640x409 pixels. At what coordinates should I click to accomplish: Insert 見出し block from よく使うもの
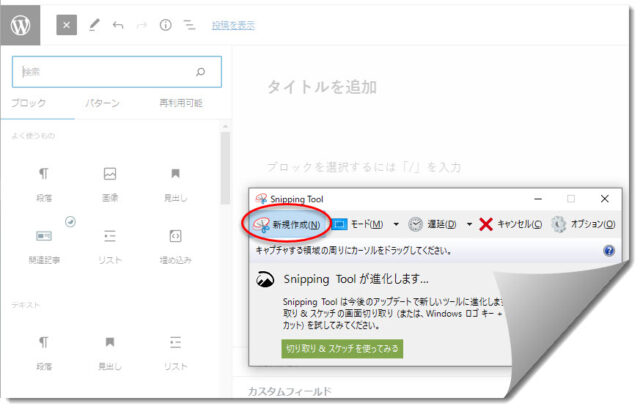[176, 184]
